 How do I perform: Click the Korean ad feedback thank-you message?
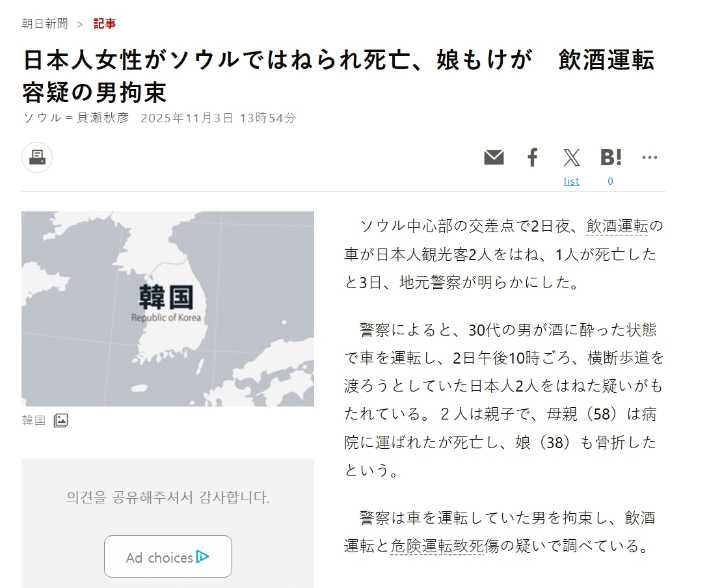pyautogui.click(x=167, y=498)
